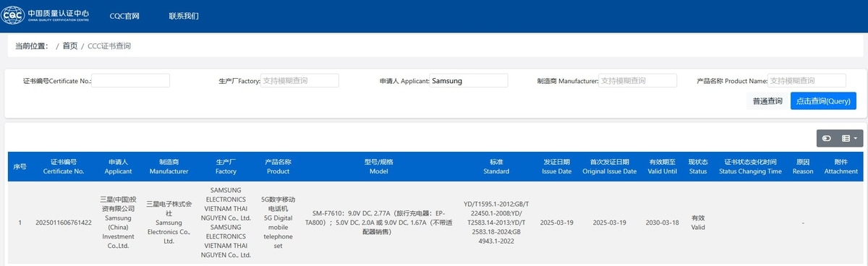Click the 制造商 Manufacturer column header
The image size is (868, 266).
(169, 167)
